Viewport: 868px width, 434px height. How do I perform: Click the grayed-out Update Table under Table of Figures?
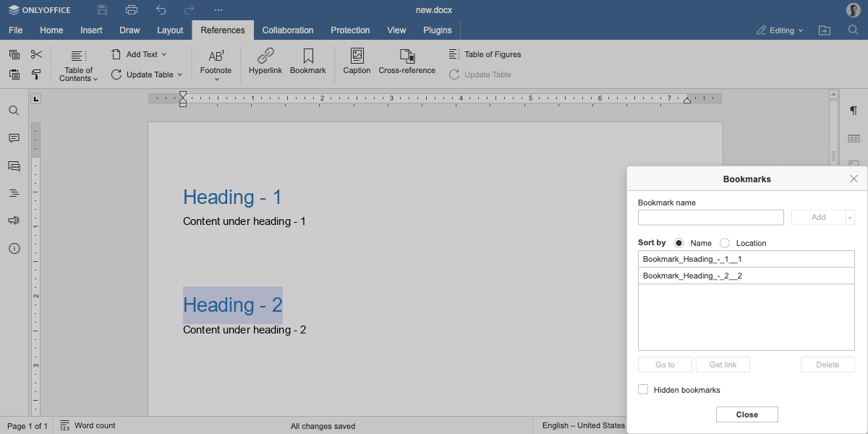pos(480,75)
